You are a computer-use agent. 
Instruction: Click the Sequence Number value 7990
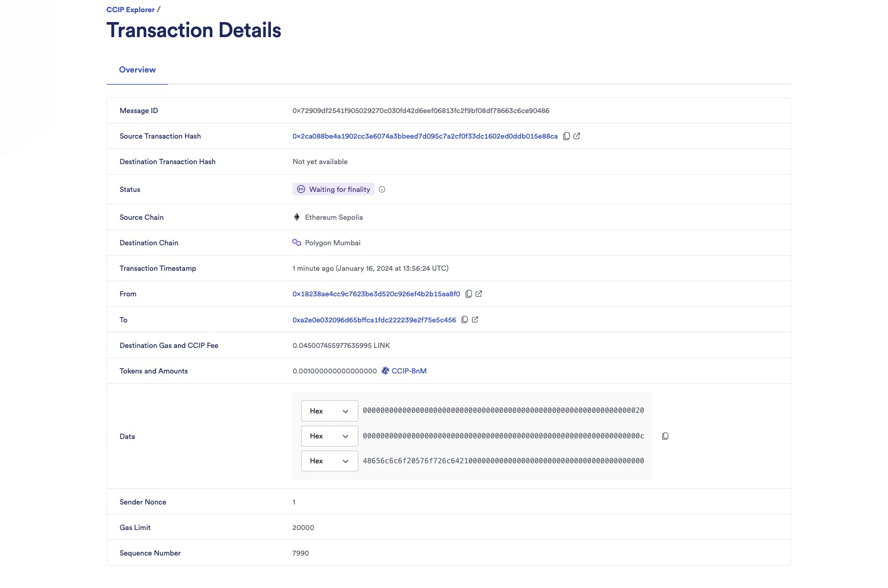(x=300, y=553)
